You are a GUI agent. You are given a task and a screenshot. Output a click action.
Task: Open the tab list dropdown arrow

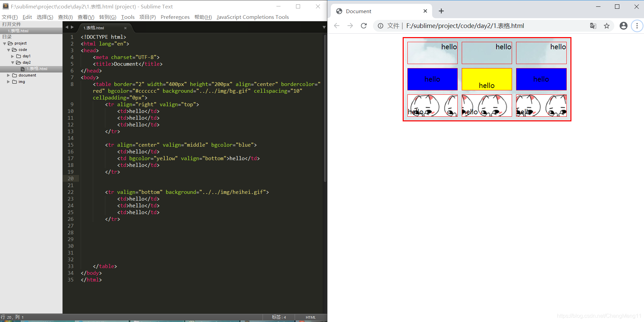pyautogui.click(x=324, y=27)
